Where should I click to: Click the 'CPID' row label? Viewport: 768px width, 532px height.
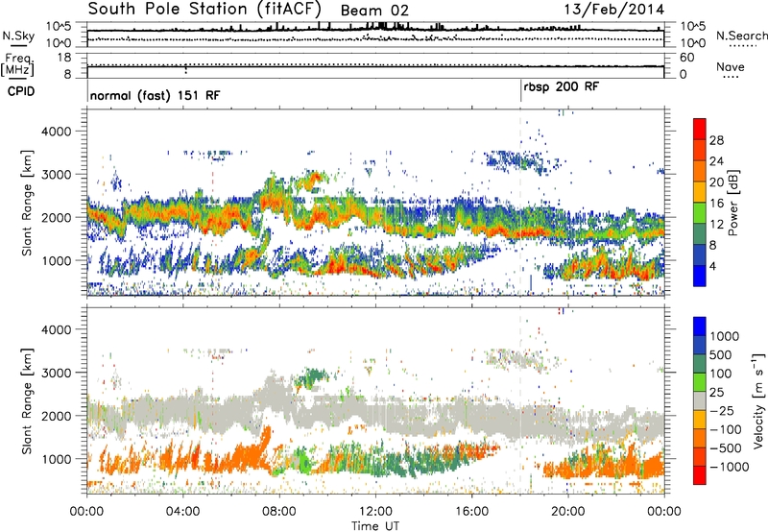[x=21, y=91]
